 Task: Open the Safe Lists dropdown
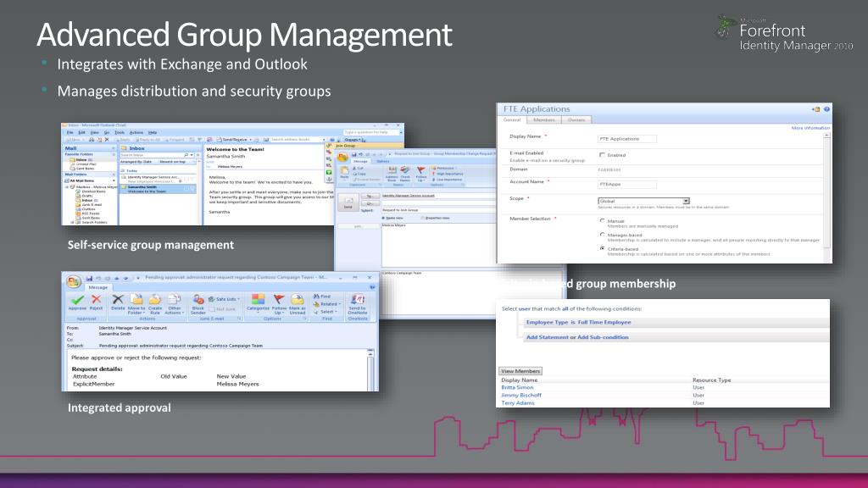click(224, 299)
